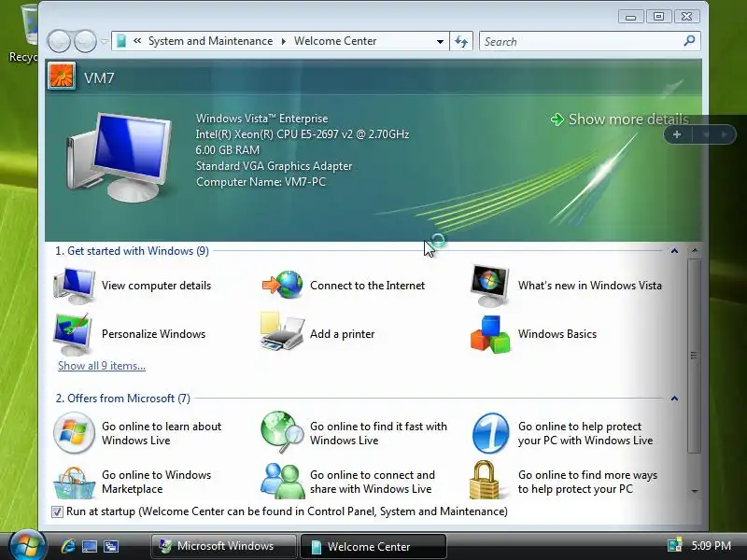This screenshot has width=747, height=560.
Task: Click the scrollbar down arrow
Action: pyautogui.click(x=695, y=491)
